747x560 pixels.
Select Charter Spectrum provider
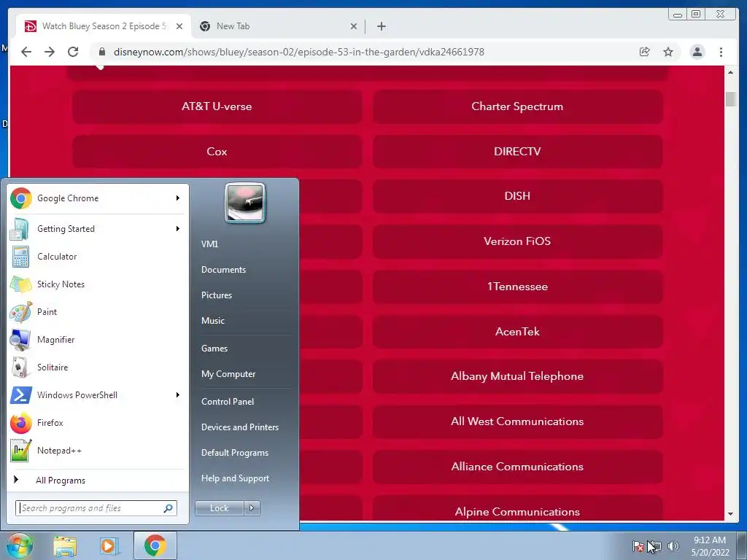517,106
